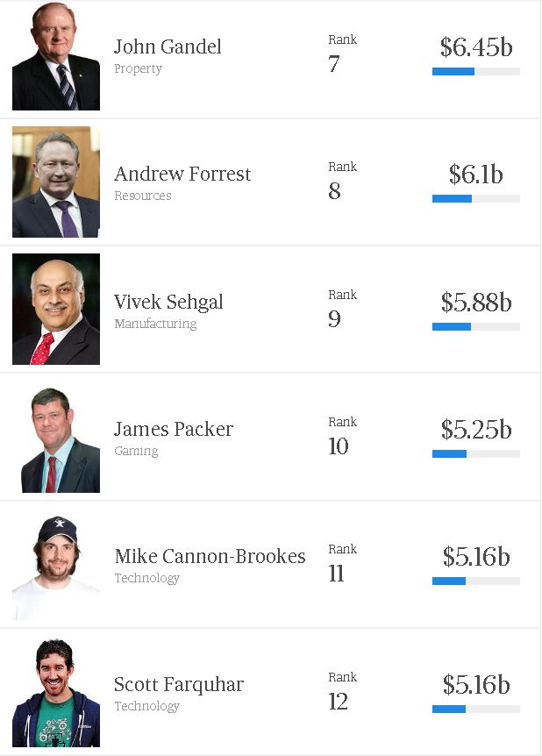Open John Gandel's profile photo
The height and width of the screenshot is (756, 542).
(x=56, y=56)
